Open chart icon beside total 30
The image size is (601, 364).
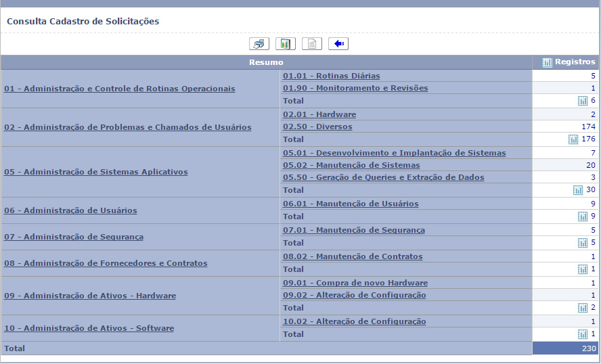point(578,190)
